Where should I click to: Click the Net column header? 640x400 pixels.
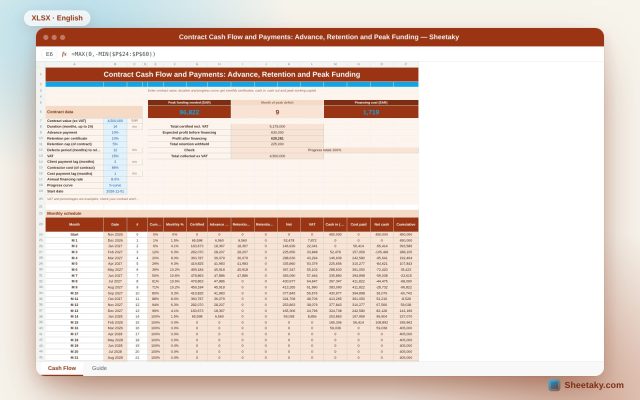pyautogui.click(x=289, y=224)
